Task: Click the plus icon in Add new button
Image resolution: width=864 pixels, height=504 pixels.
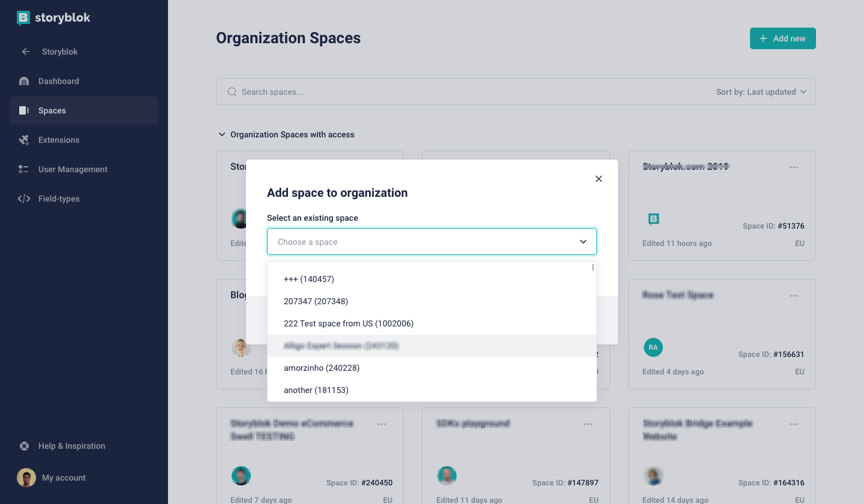Action: [x=763, y=38]
